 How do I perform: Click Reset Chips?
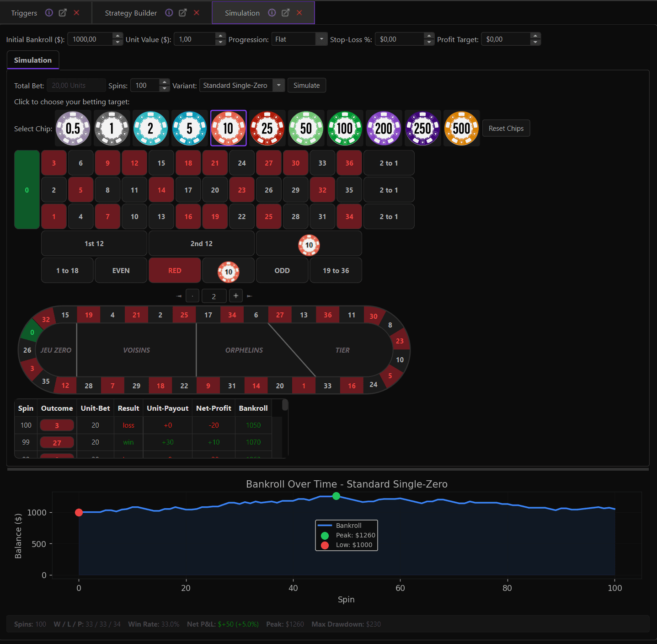pos(506,129)
